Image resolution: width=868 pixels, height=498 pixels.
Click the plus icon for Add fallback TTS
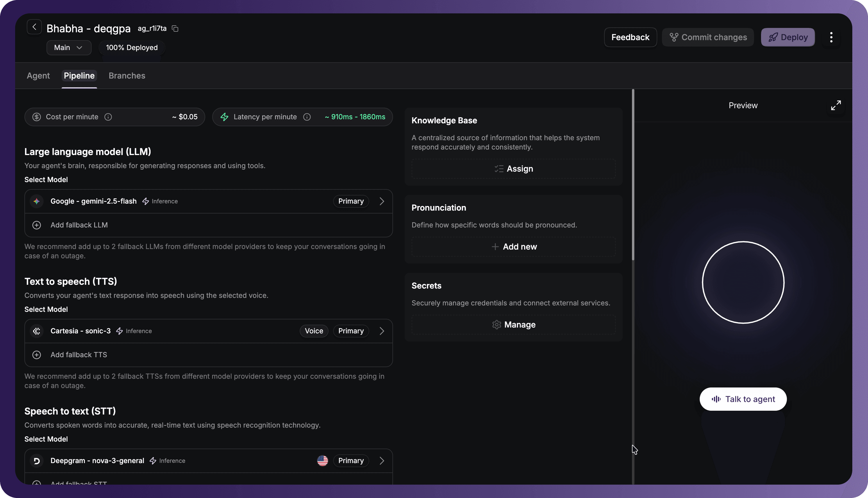click(x=37, y=355)
